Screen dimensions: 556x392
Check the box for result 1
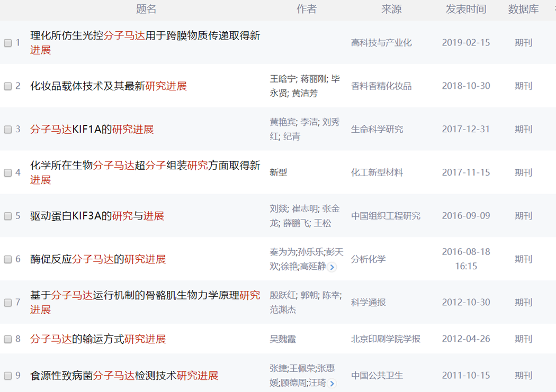tap(8, 43)
